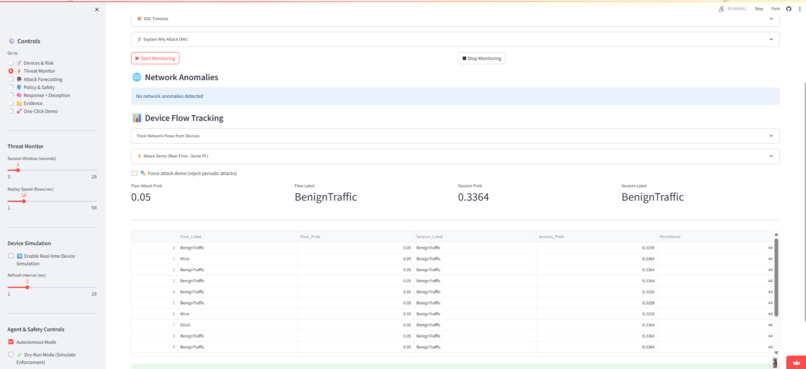Adjust the Refresh interval slider handle
Screen dimensions: 806x369
tap(27, 287)
